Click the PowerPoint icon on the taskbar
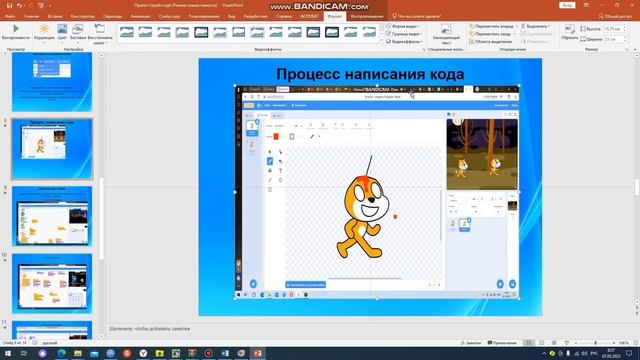The height and width of the screenshot is (360, 640). [x=258, y=353]
